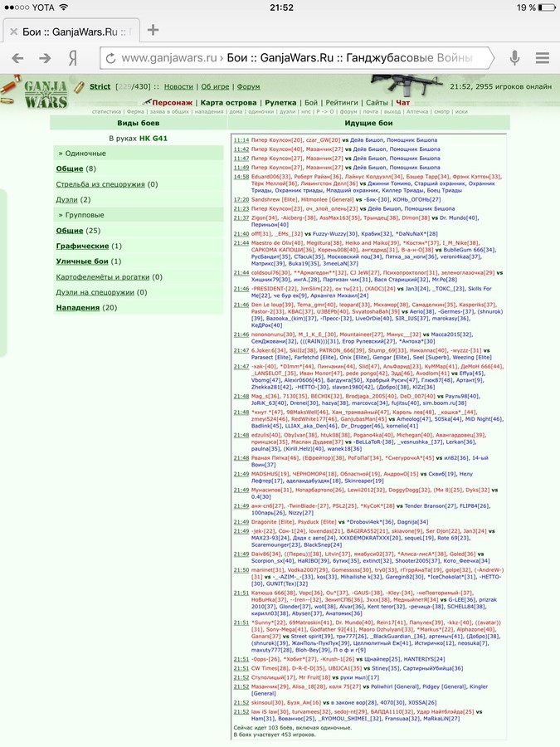Click the Wi-Fi status icon
Image resolution: width=560 pixels, height=747 pixels.
pos(63,7)
